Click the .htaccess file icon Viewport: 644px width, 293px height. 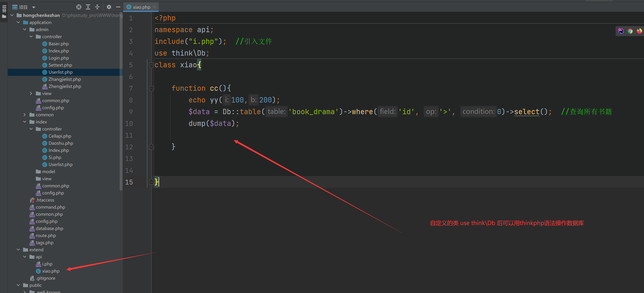coord(32,200)
